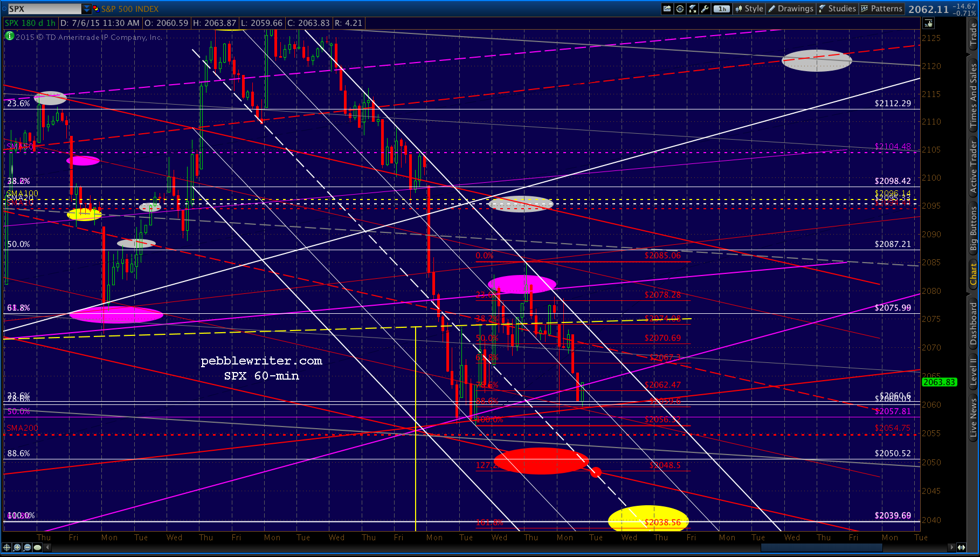Click the SPX symbol input field
The height and width of the screenshot is (557, 980).
click(x=44, y=9)
